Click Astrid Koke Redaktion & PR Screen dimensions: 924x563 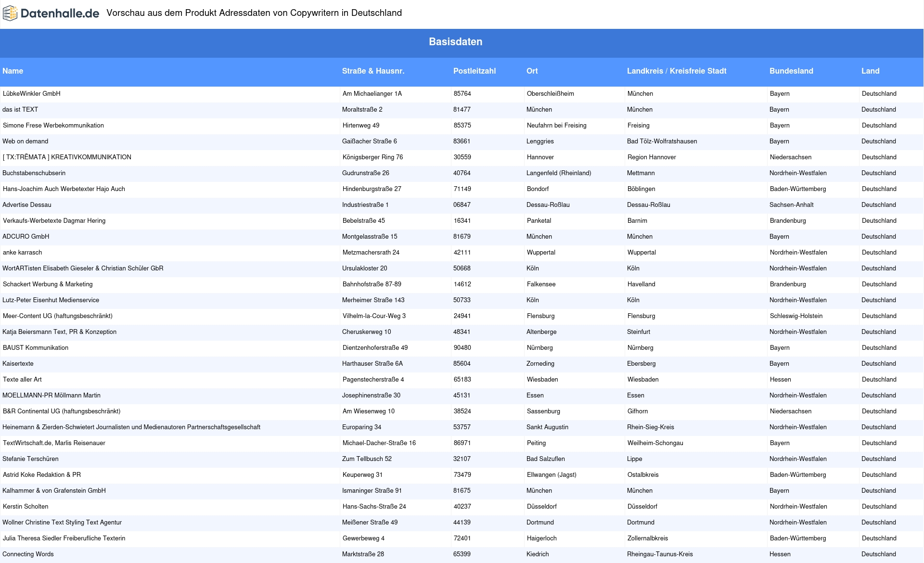pyautogui.click(x=42, y=475)
